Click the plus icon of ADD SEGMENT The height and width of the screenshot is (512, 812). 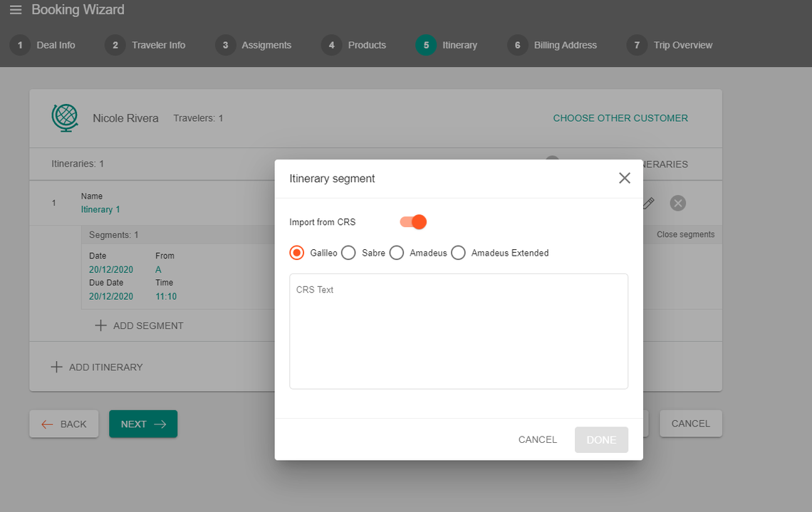point(100,325)
